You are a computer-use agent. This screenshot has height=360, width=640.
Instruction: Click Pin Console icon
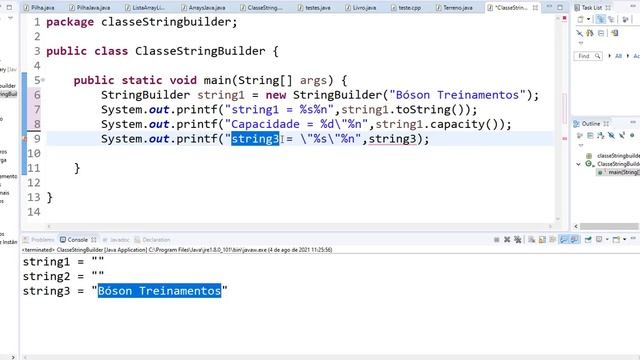(588, 240)
